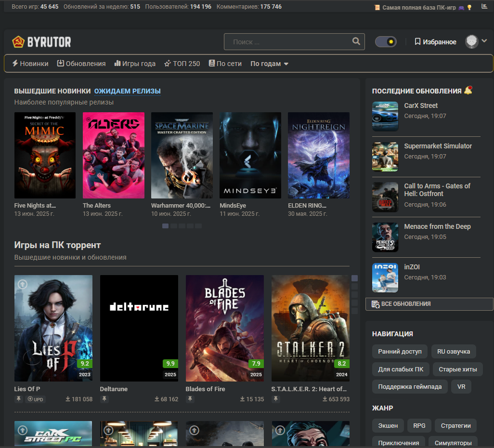The width and height of the screenshot is (494, 448).
Task: Open Blades of Fire game cover
Action: click(x=225, y=328)
